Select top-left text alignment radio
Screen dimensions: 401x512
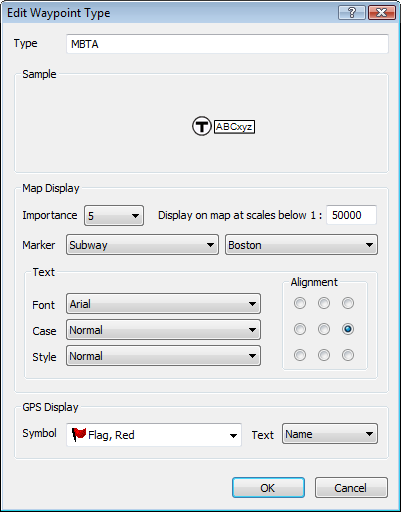300,303
